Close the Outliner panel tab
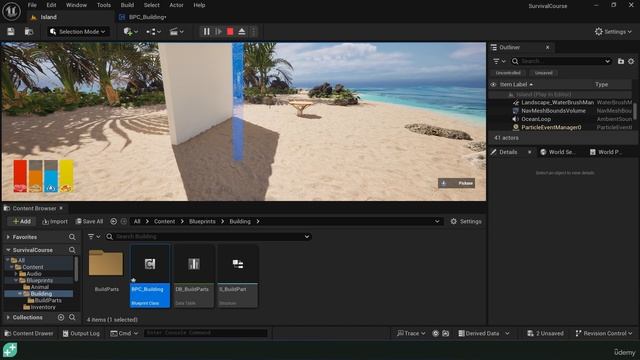This screenshot has width=640, height=360. (547, 47)
